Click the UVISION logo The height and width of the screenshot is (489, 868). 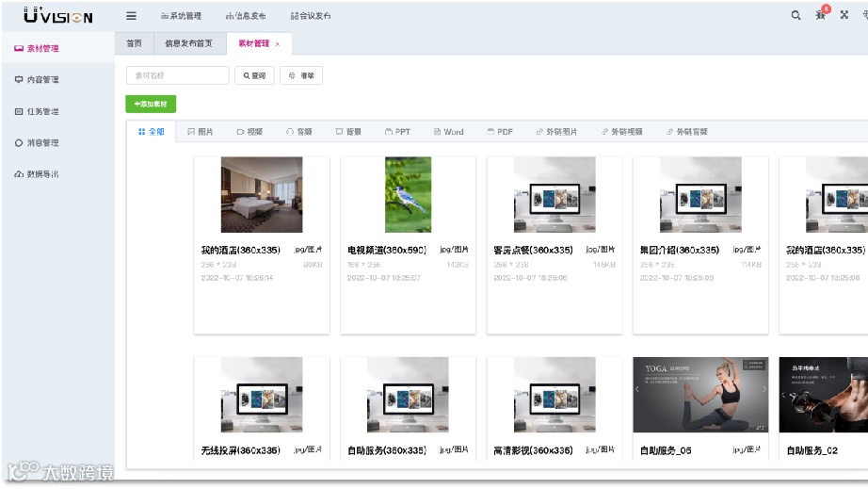click(58, 15)
